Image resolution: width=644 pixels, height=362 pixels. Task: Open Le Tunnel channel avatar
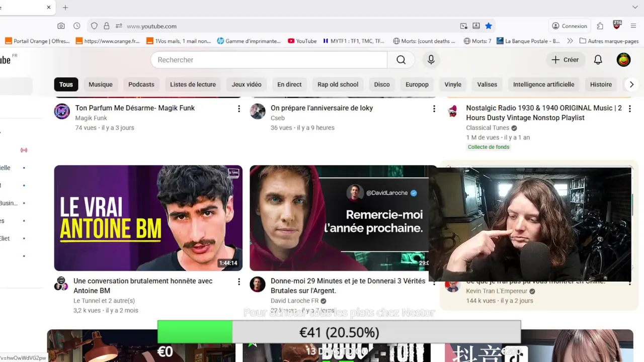click(61, 284)
